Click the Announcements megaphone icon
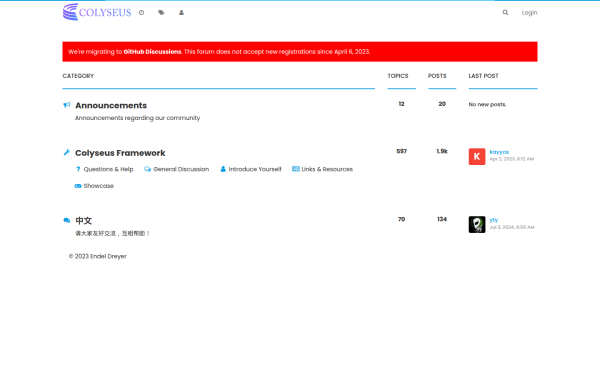Viewport: 600px width, 375px height. point(67,105)
